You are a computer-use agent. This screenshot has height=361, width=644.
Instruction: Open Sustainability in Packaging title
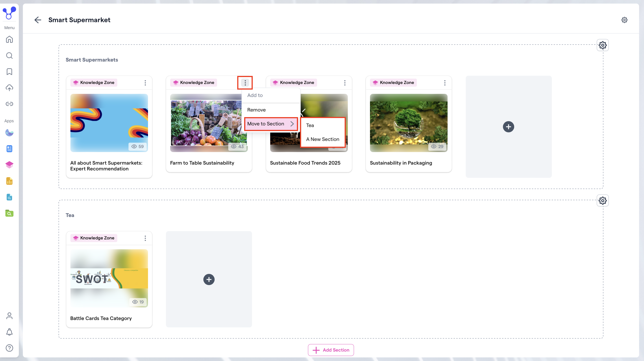[401, 163]
